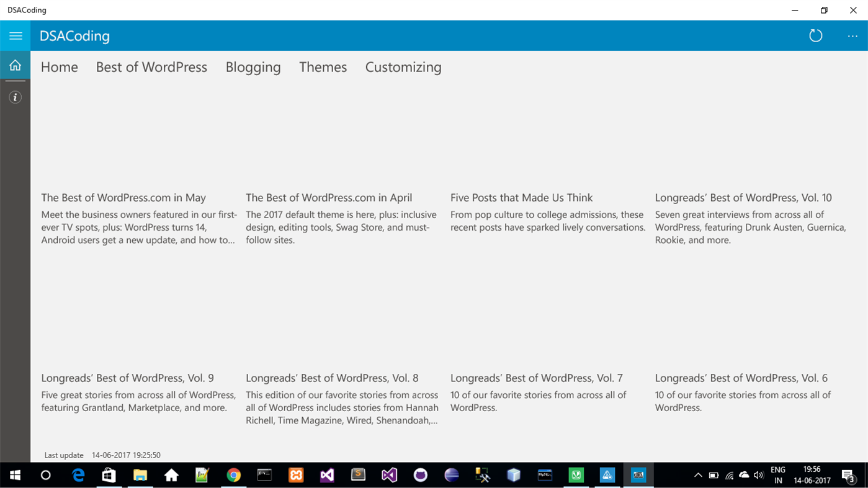Open the XAMPP Control Panel from taskbar
The height and width of the screenshot is (488, 868).
pyautogui.click(x=296, y=475)
